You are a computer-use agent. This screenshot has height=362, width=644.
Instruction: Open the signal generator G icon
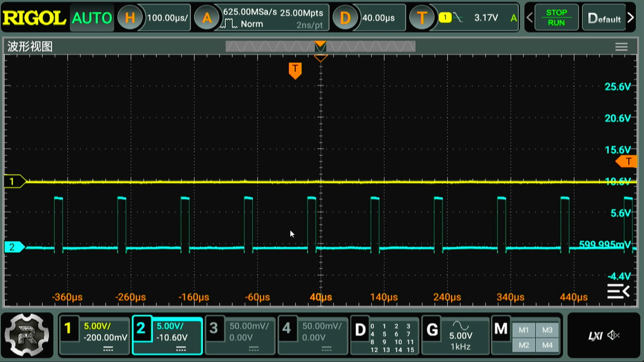[432, 330]
